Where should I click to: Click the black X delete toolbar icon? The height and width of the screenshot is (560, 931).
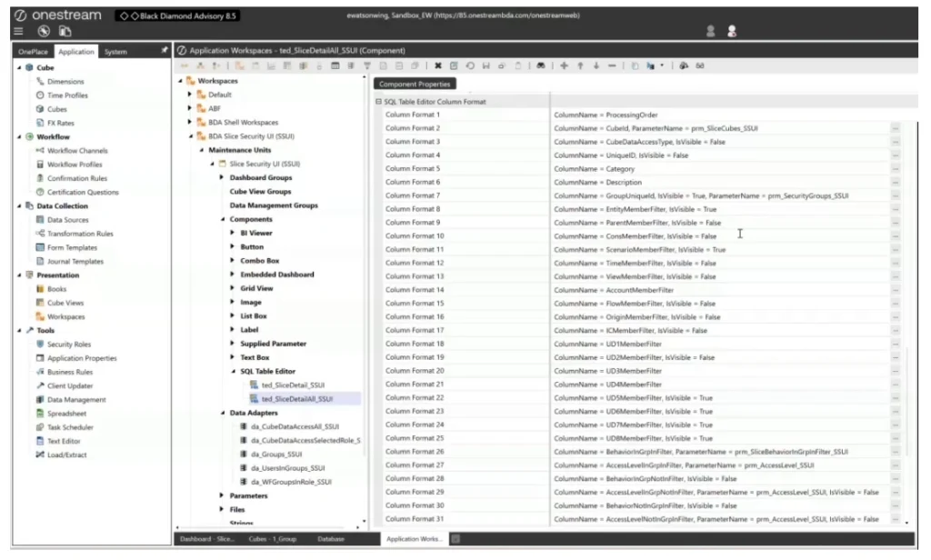[x=437, y=66]
